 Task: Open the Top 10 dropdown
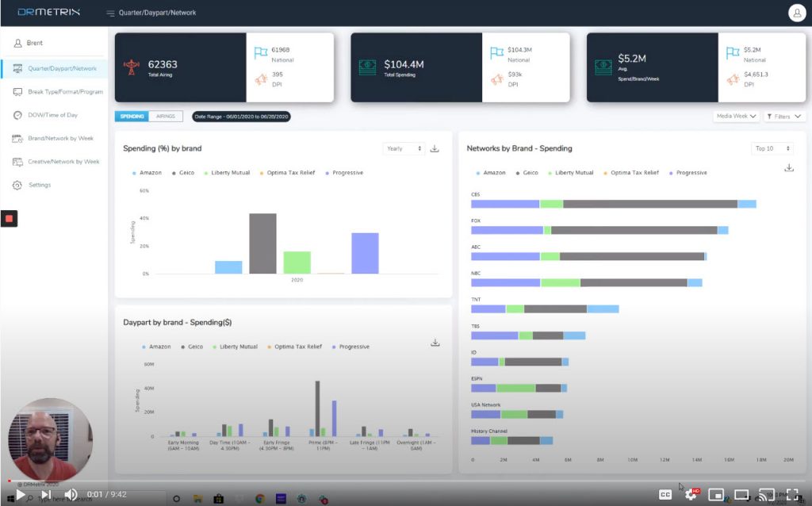(x=771, y=148)
